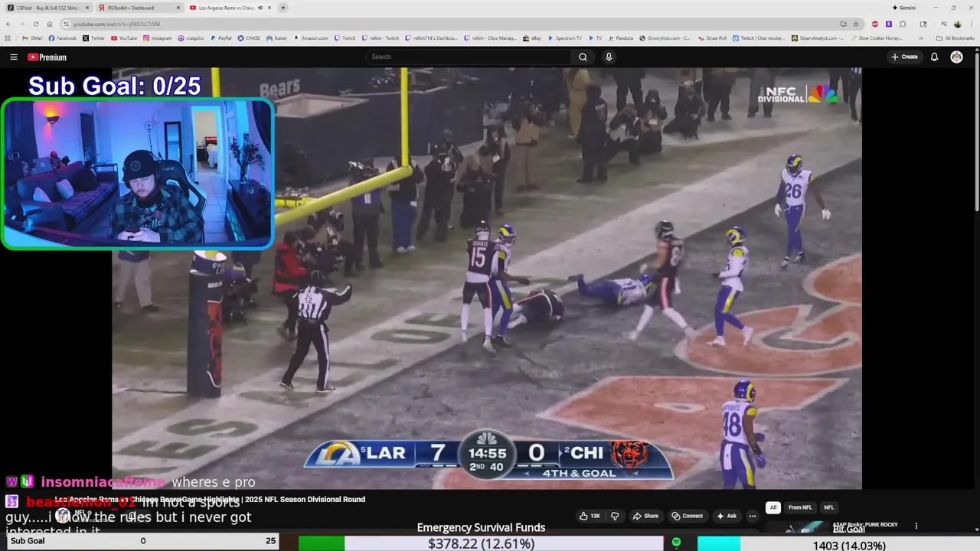The image size is (980, 551).
Task: Open the craigslist bookmark
Action: coord(191,37)
